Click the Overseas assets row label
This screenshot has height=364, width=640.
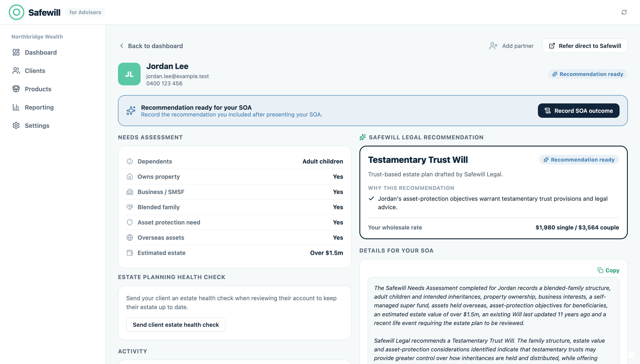[x=161, y=238]
